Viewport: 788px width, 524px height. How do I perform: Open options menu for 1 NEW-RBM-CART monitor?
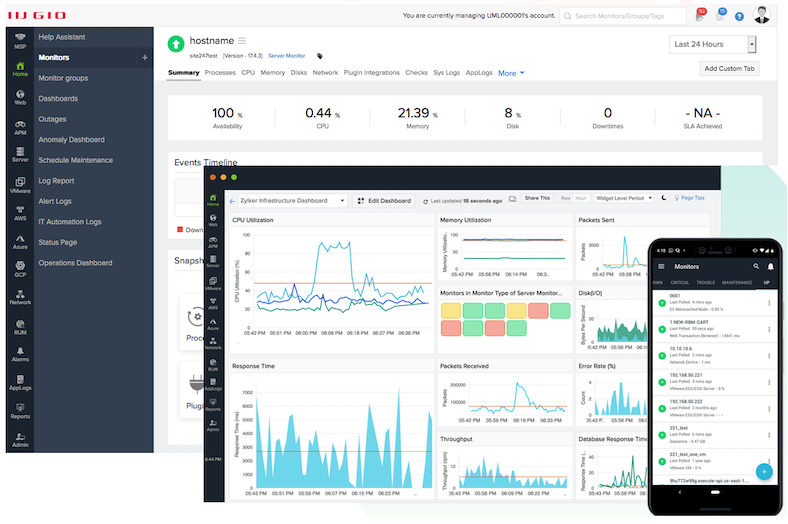[769, 330]
